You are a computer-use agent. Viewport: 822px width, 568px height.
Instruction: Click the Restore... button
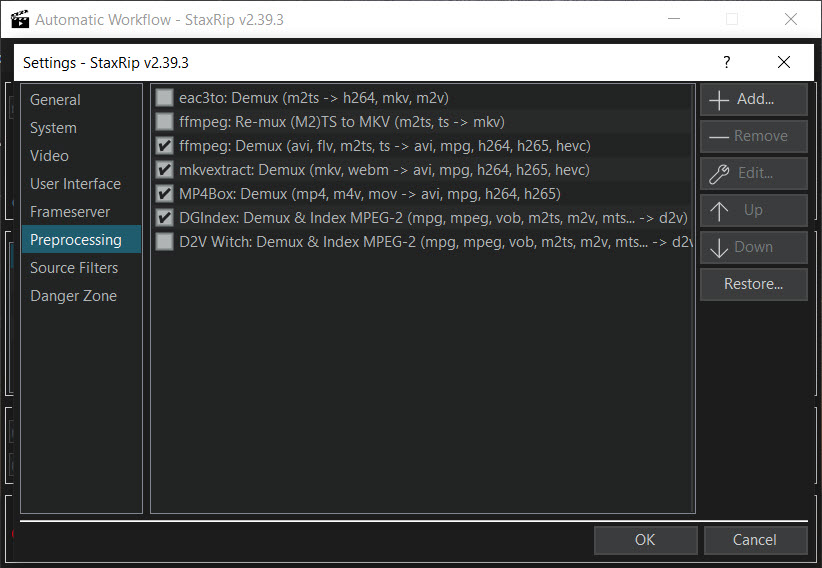click(753, 284)
